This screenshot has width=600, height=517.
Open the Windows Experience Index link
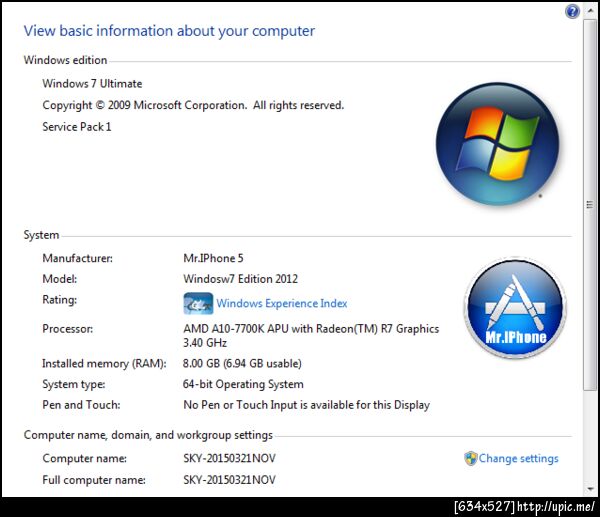(282, 303)
